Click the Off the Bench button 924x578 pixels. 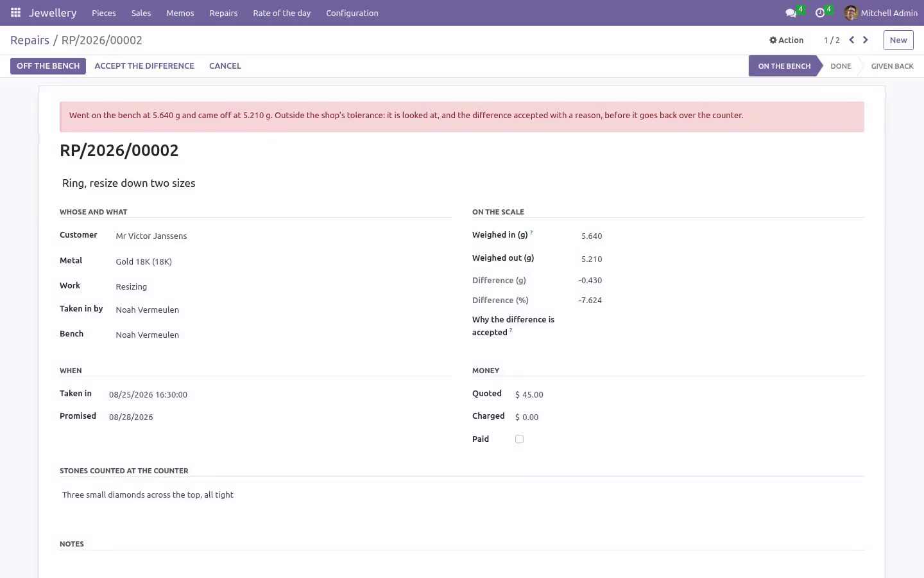(48, 66)
